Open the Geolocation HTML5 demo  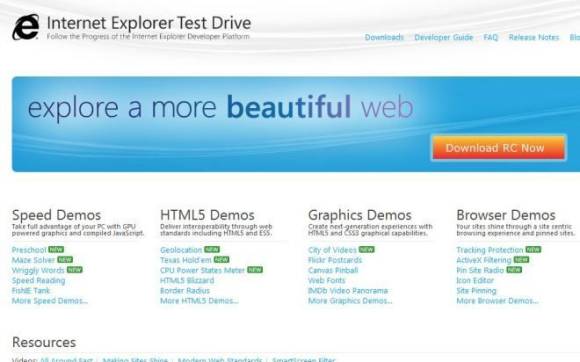[181, 250]
